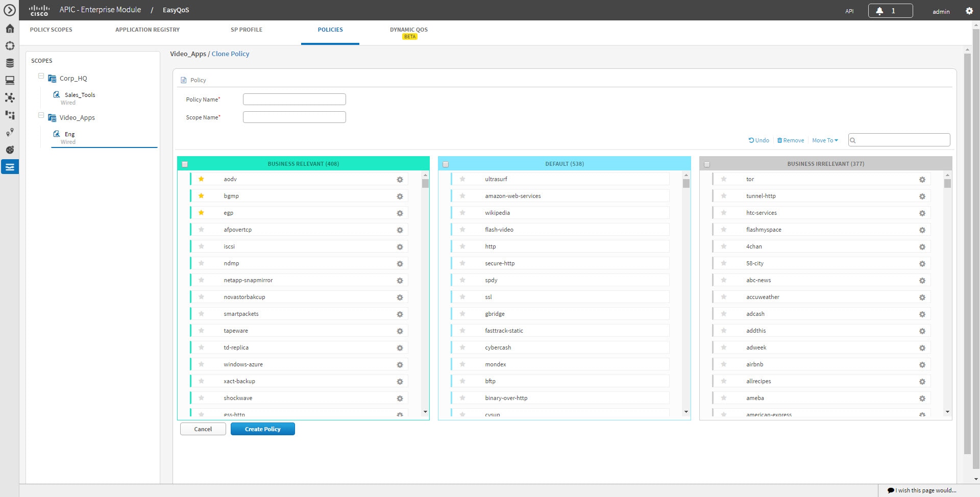Click the gear icon for aodv
Screen dimensions: 980x497
(x=400, y=180)
